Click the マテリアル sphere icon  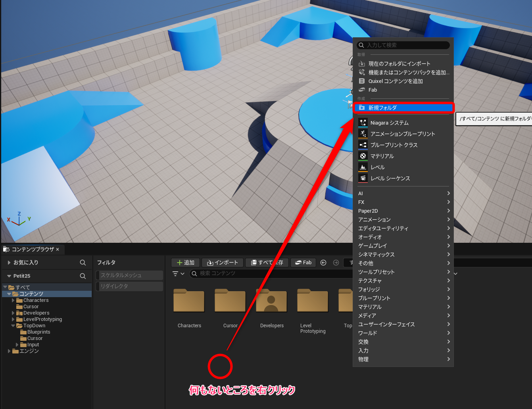click(363, 156)
